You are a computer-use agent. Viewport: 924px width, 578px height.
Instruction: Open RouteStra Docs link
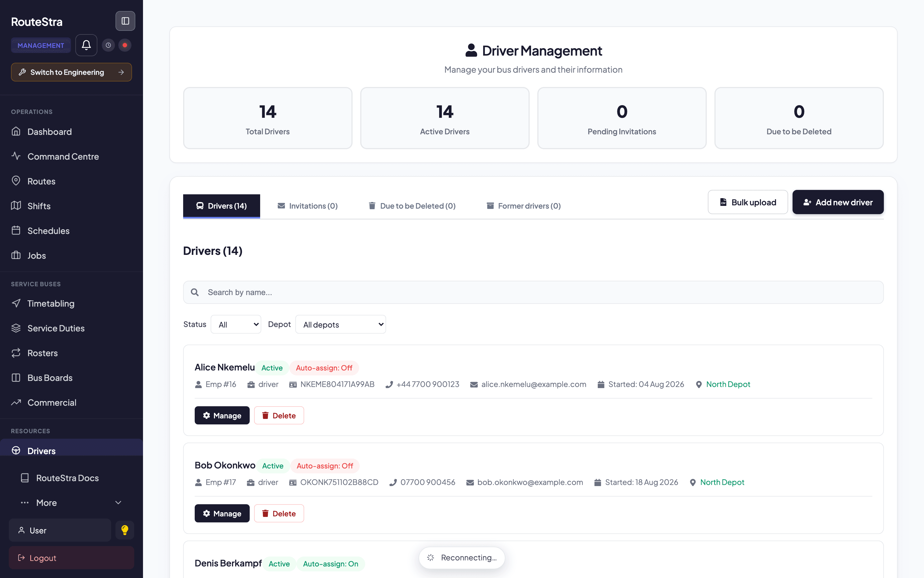[x=71, y=478]
